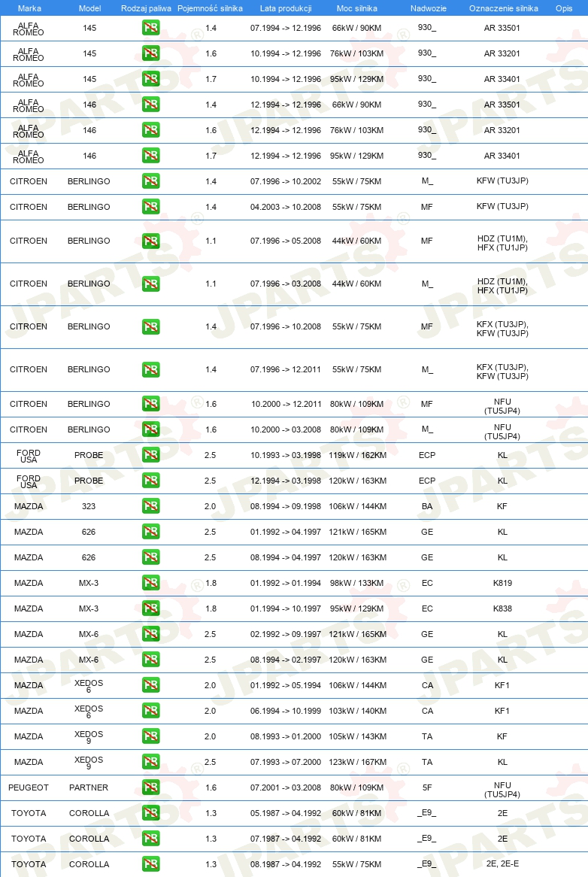Image resolution: width=588 pixels, height=877 pixels.
Task: Click fuel icon in Mazda 323 row
Action: (151, 506)
